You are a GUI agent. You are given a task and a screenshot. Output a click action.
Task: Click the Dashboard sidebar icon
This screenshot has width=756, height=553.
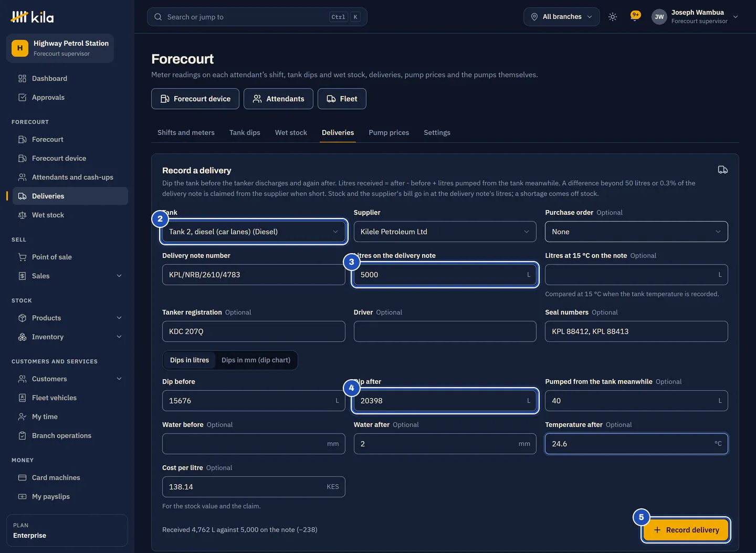[x=22, y=78]
